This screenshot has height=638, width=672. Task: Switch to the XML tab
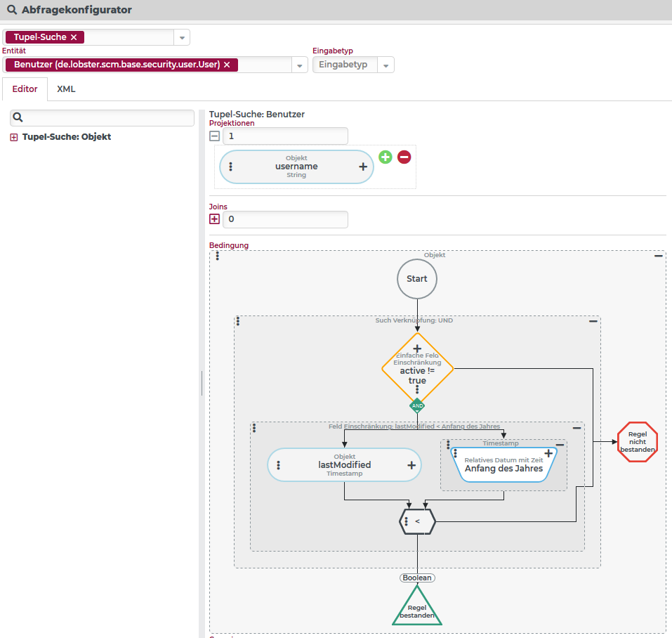point(66,89)
